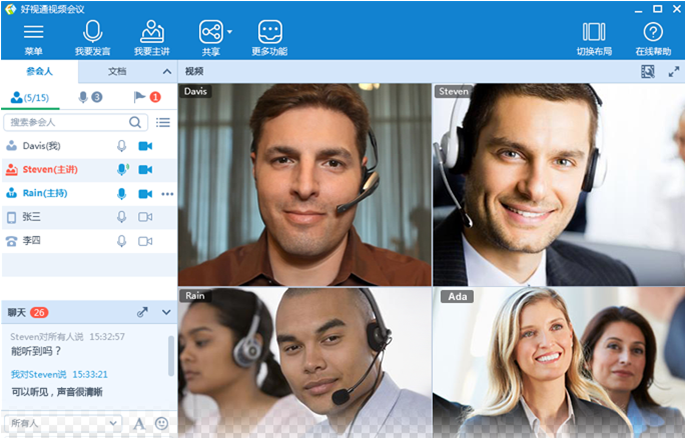
Task: Click the 我要主讲 presenter icon
Action: point(152,33)
